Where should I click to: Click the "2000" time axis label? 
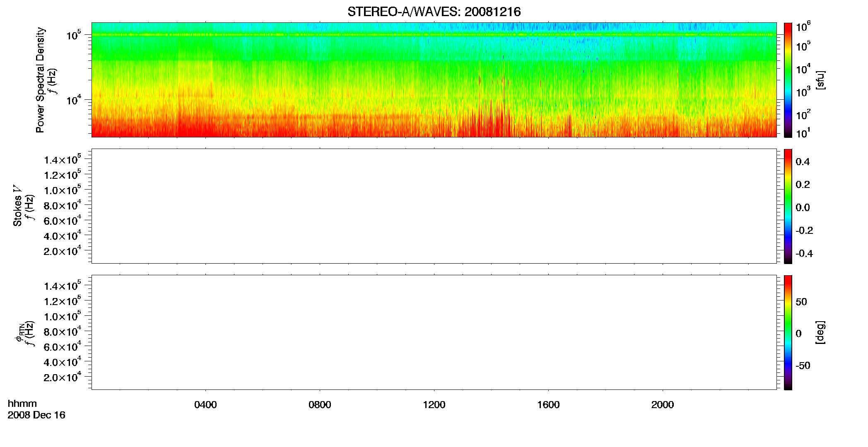tap(663, 405)
